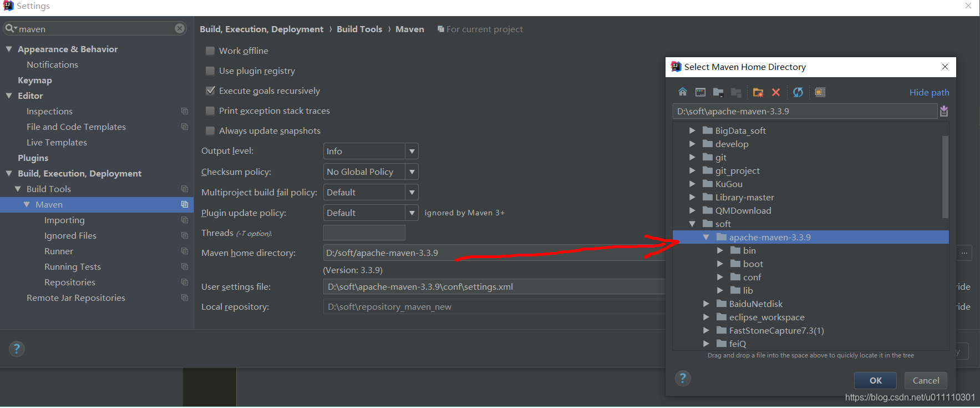Viewport: 980px width, 408px height.
Task: Collapse the Maven settings node
Action: coord(27,204)
